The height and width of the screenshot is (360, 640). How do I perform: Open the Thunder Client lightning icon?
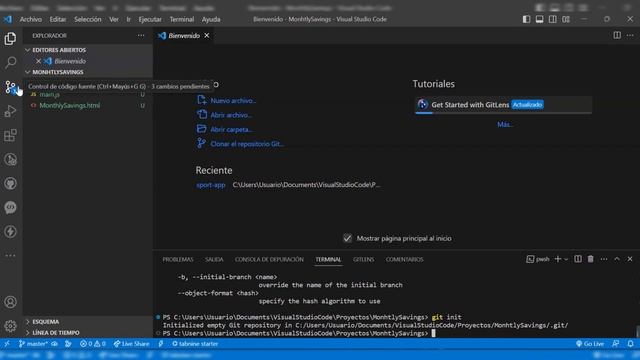pos(11,231)
